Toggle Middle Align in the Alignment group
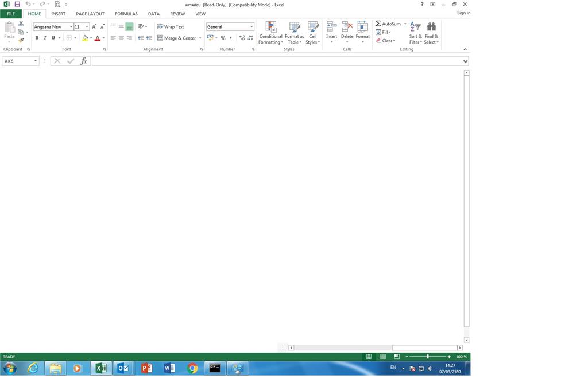 click(121, 26)
